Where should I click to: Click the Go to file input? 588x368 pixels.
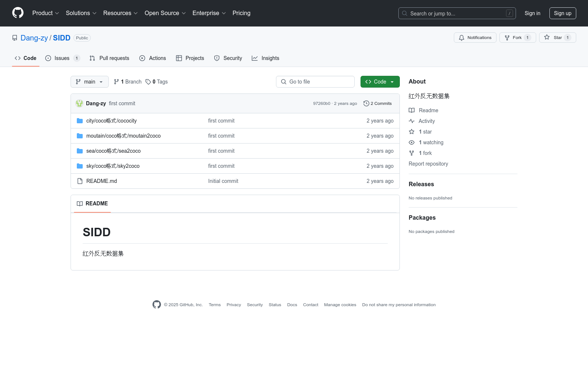(x=315, y=82)
